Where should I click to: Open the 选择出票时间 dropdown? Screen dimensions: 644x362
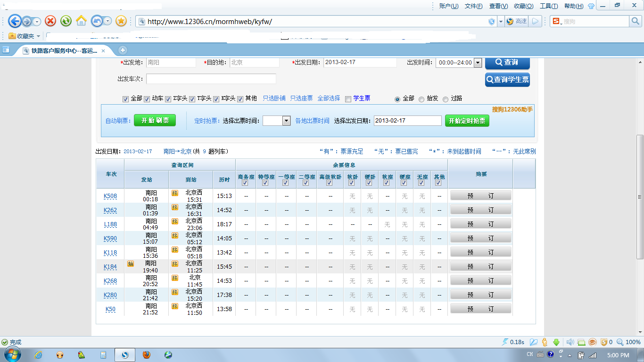tap(286, 121)
